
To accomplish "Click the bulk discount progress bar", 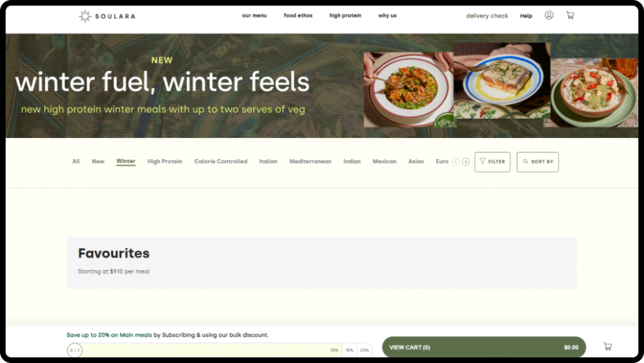I will coord(220,350).
